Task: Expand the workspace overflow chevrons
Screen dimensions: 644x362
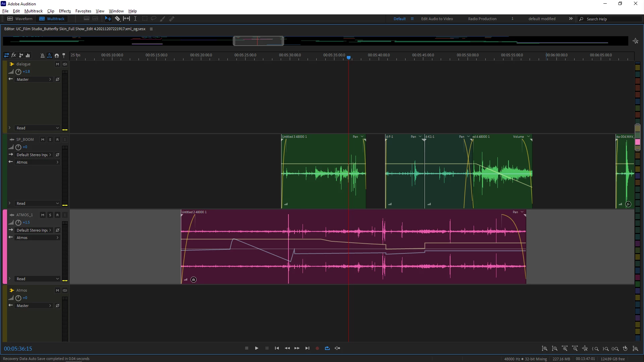Action: coord(571,19)
